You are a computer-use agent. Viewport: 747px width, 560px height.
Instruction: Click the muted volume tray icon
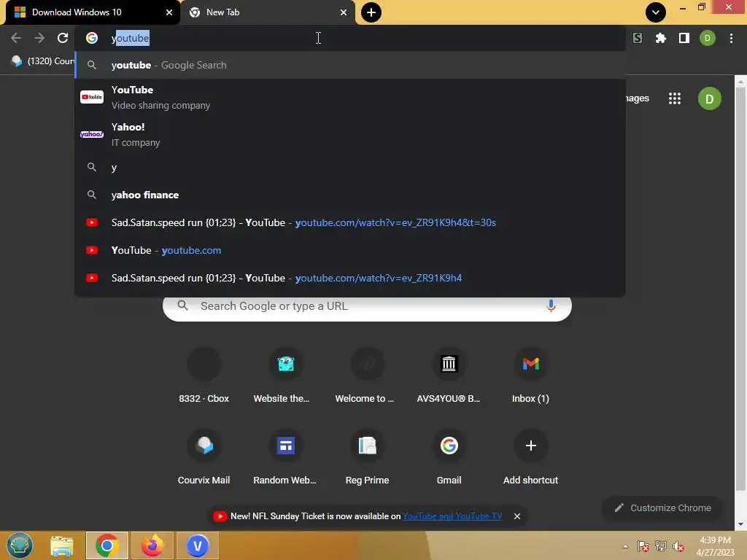(678, 546)
